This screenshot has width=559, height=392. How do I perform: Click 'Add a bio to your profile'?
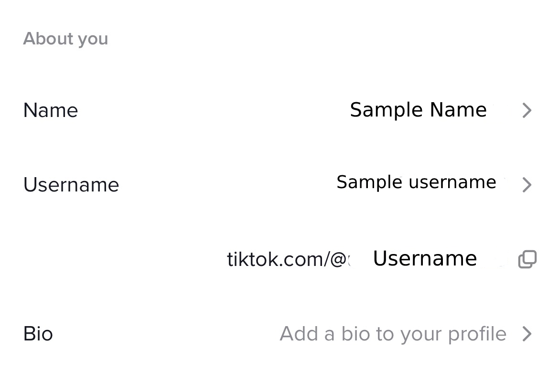(x=393, y=334)
